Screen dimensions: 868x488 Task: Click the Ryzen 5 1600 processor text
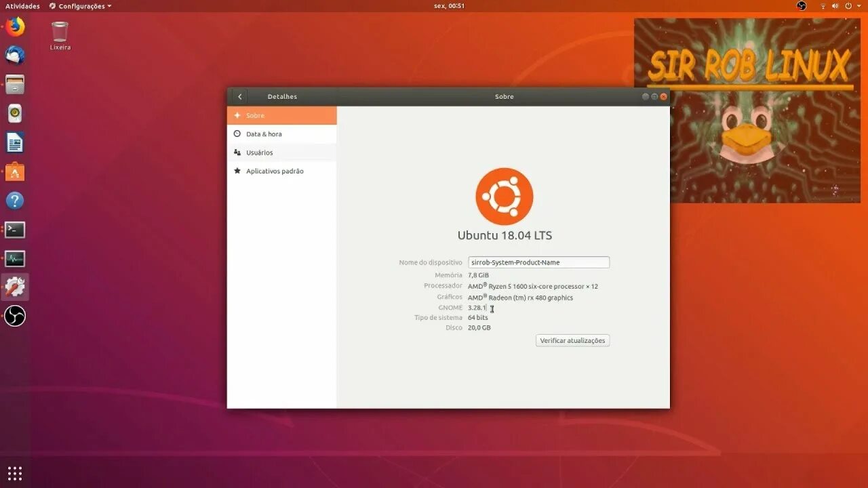tap(533, 286)
